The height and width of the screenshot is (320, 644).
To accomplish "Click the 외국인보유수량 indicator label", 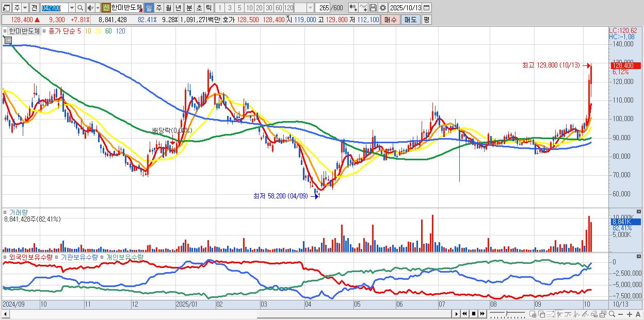I will 30,257.
